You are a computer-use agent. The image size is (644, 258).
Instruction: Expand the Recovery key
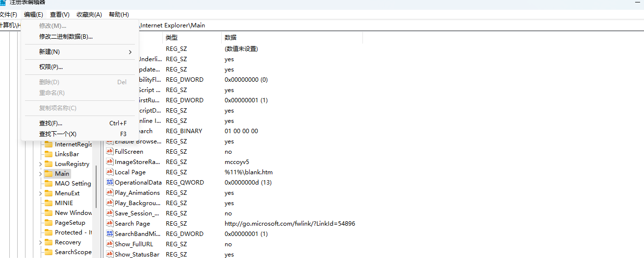click(x=40, y=242)
